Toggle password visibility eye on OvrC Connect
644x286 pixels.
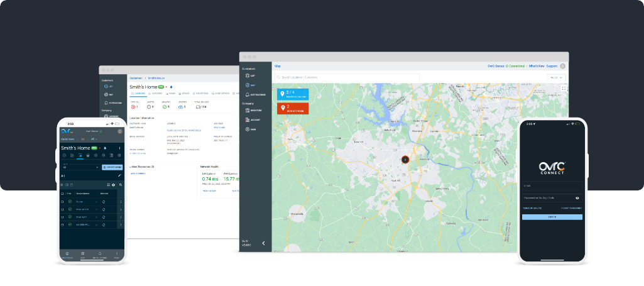(577, 198)
